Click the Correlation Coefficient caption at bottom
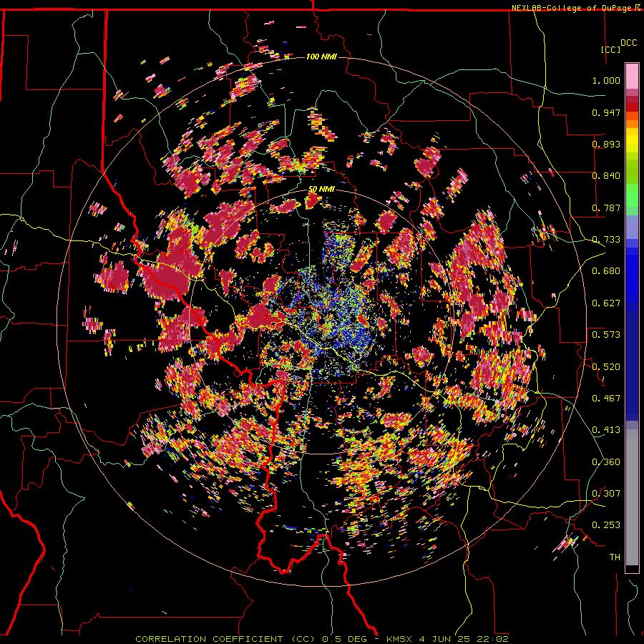Viewport: 644px width, 644px height. point(322,639)
